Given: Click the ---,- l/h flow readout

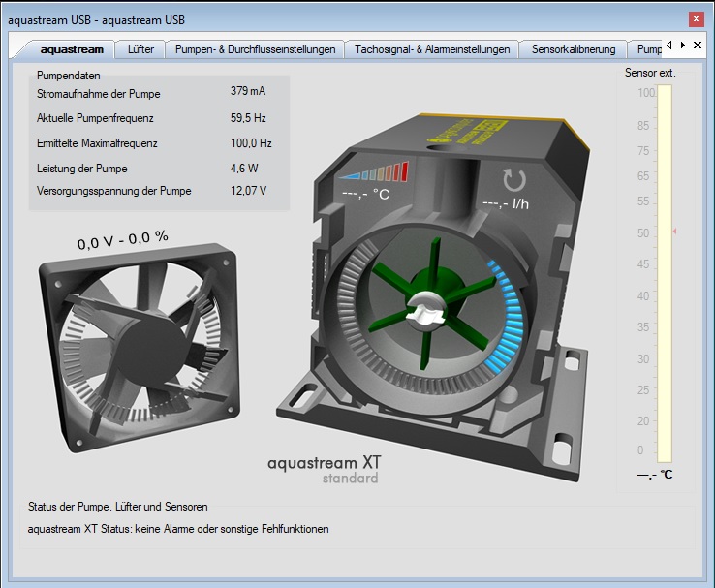Looking at the screenshot, I should coord(506,203).
